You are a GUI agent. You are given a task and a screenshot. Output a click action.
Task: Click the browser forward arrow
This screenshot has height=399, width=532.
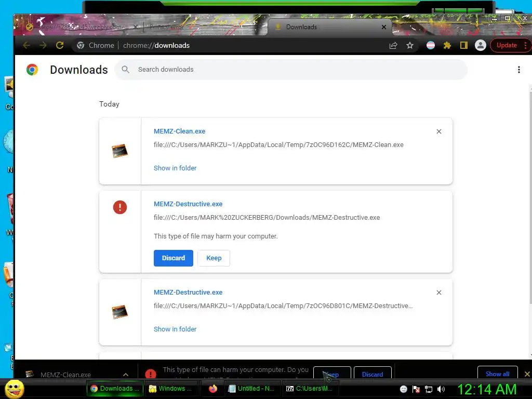[43, 46]
